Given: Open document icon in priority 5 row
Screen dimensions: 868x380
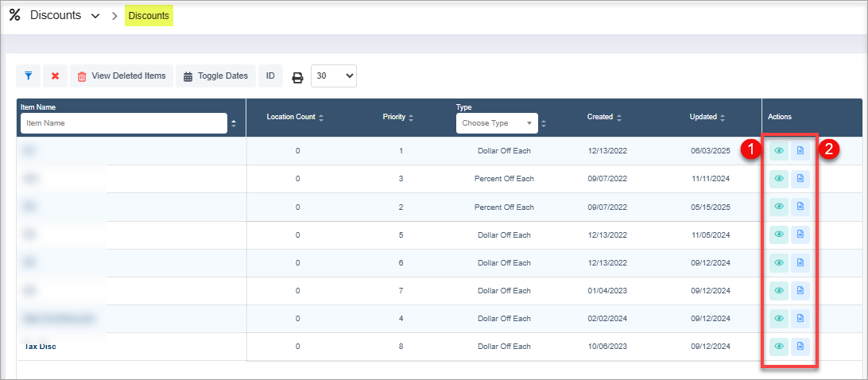Looking at the screenshot, I should (x=800, y=234).
